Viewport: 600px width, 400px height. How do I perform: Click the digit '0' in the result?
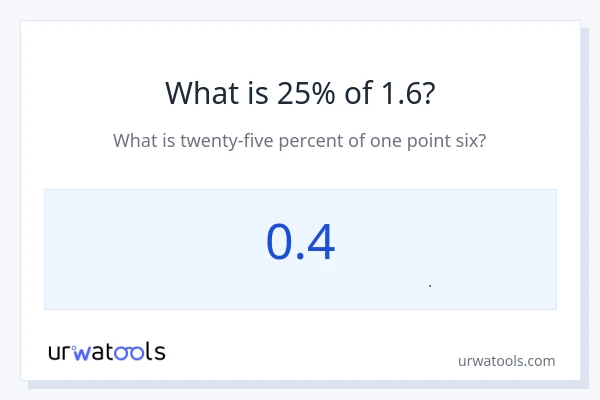(x=281, y=243)
